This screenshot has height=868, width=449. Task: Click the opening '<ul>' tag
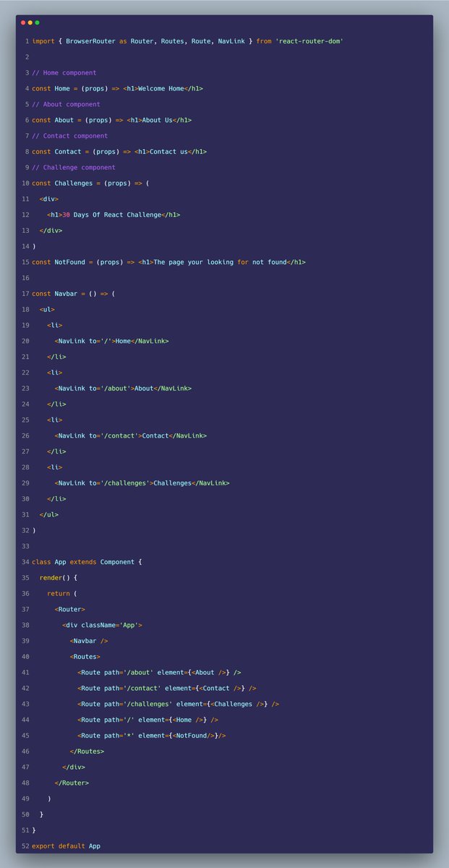[47, 310]
